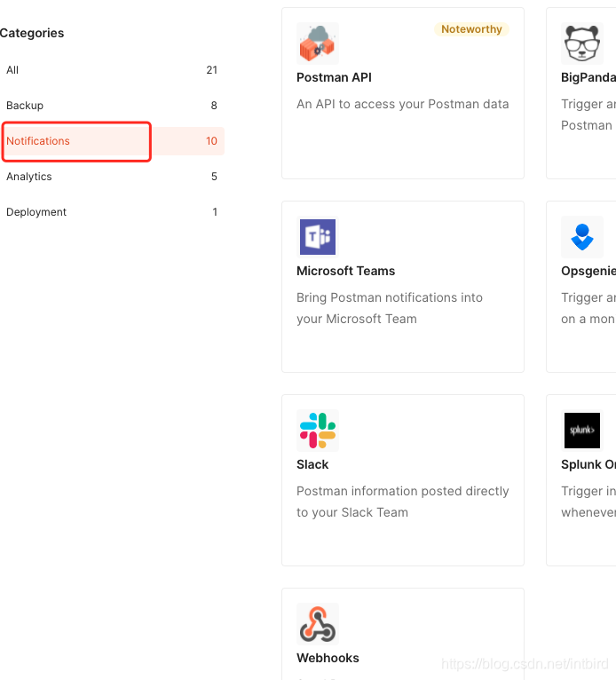Select the Analytics category
The height and width of the screenshot is (680, 616).
112,177
